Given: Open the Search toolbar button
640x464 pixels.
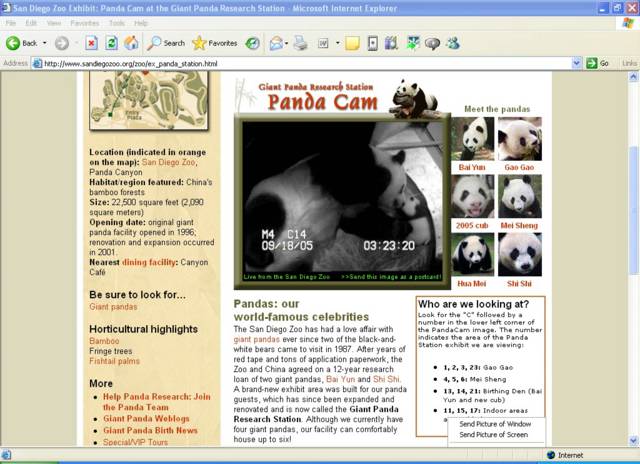Looking at the screenshot, I should (166, 43).
